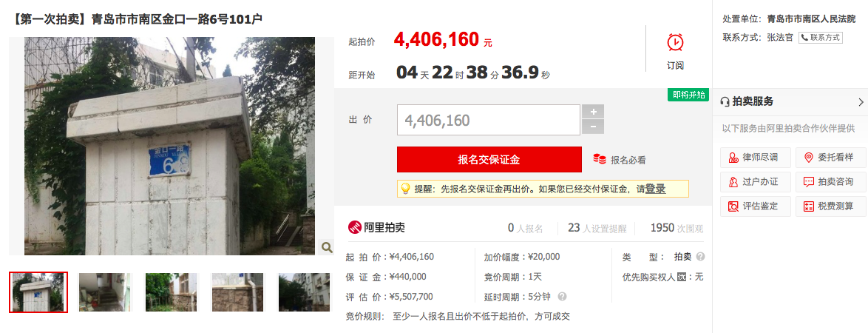Viewport: 868px width, 333px height.
Task: Open the 拍卖咨询 auction consultation service
Action: click(830, 182)
